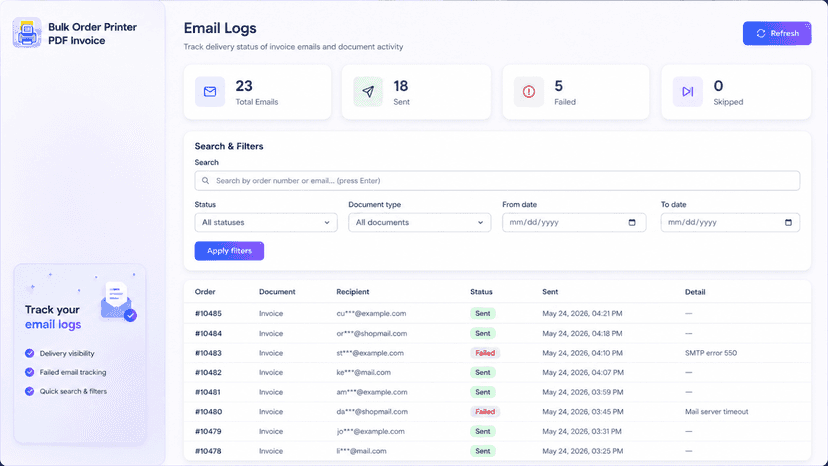828x466 pixels.
Task: Click the 0 Skipped count
Action: coord(718,86)
